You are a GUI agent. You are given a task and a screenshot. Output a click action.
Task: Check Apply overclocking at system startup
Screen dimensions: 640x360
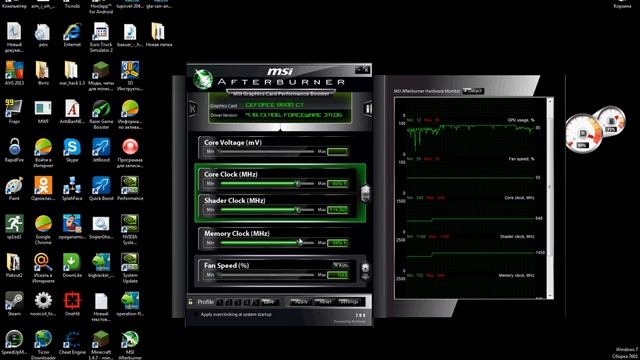[x=196, y=315]
